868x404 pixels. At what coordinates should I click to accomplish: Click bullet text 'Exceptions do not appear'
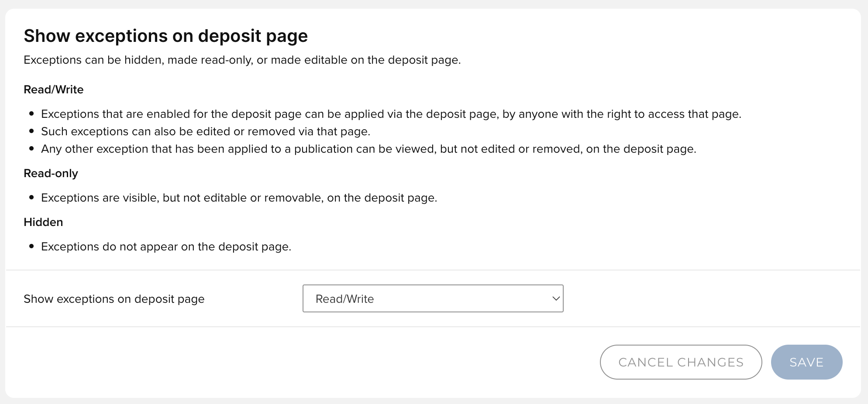(166, 247)
